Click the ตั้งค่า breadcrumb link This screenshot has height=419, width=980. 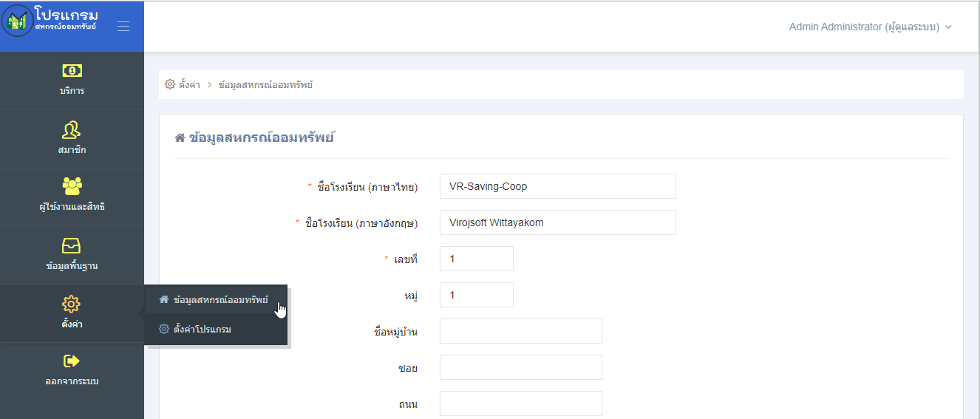(189, 85)
